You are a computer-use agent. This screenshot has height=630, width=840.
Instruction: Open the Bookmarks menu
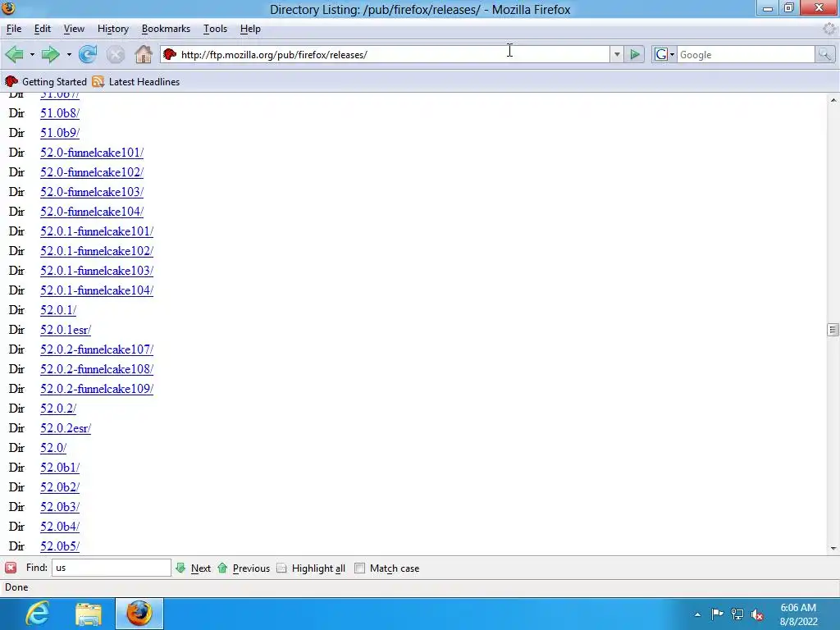(x=166, y=29)
